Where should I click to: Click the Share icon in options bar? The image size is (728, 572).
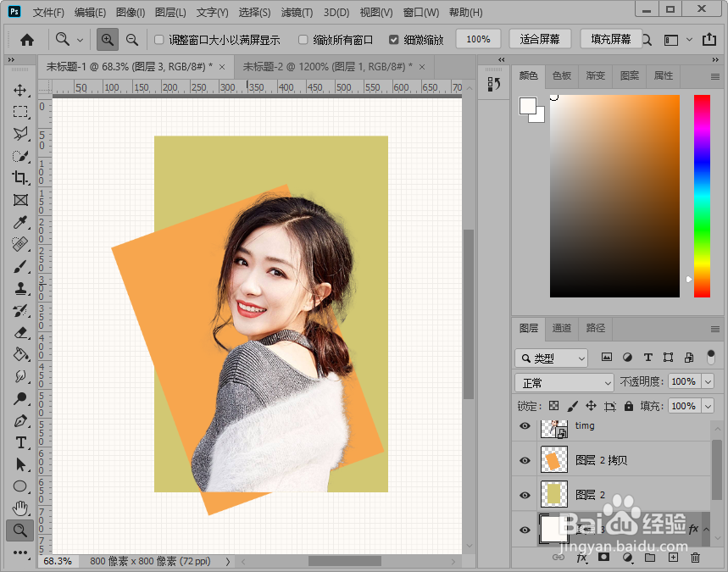pyautogui.click(x=709, y=40)
